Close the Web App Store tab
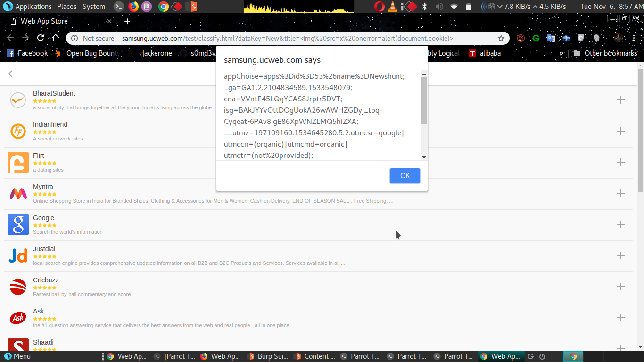 click(x=109, y=21)
